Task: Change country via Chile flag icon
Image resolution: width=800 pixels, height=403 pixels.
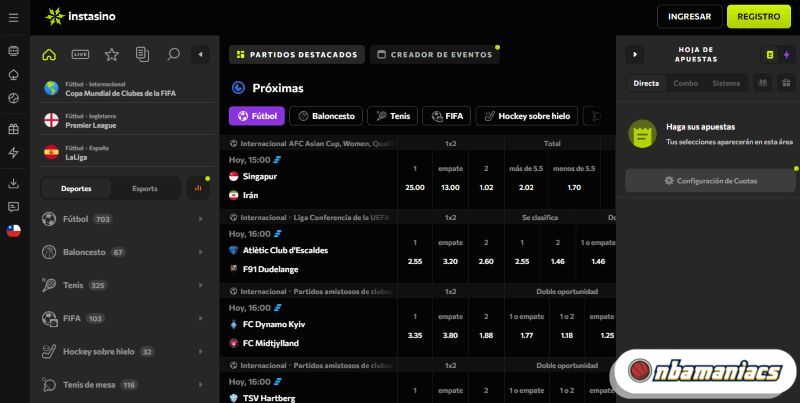Action: [x=14, y=231]
